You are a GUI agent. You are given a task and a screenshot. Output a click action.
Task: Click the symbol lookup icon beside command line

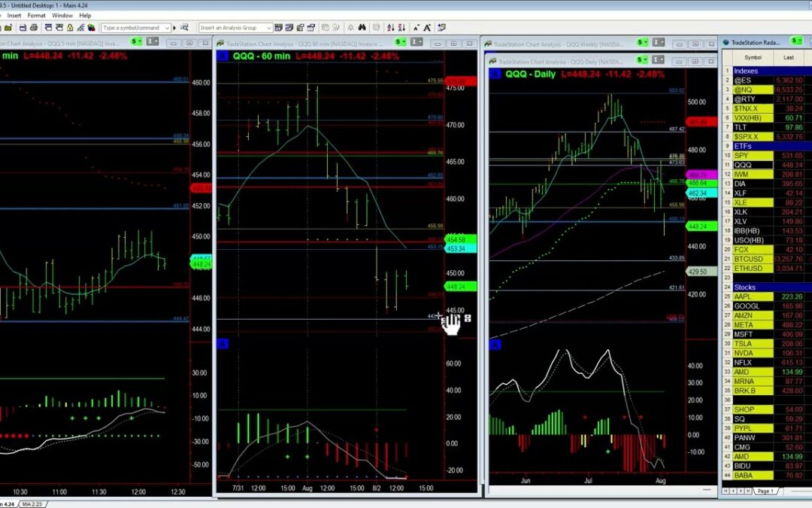point(184,28)
